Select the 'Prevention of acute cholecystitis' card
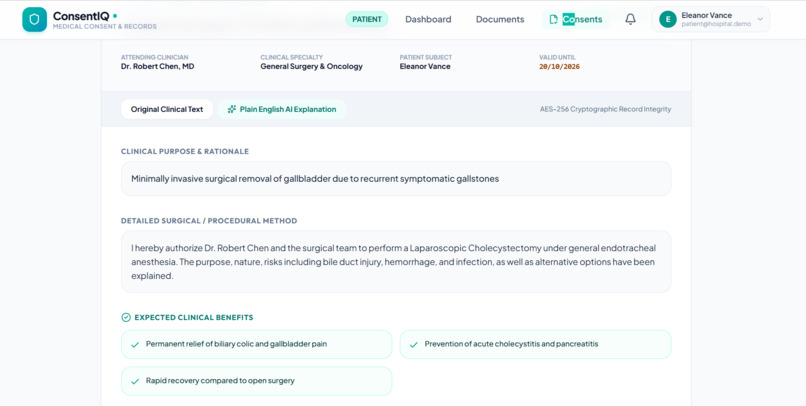The height and width of the screenshot is (406, 806). pyautogui.click(x=535, y=344)
